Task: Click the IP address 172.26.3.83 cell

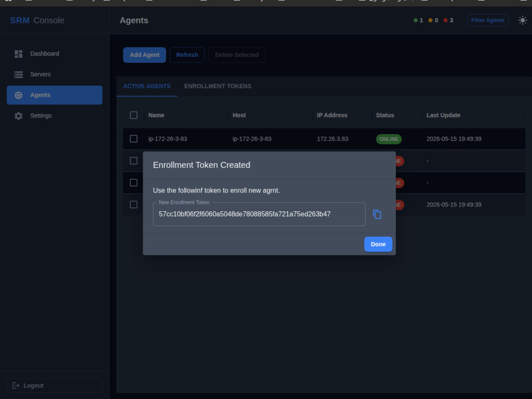Action: 332,139
